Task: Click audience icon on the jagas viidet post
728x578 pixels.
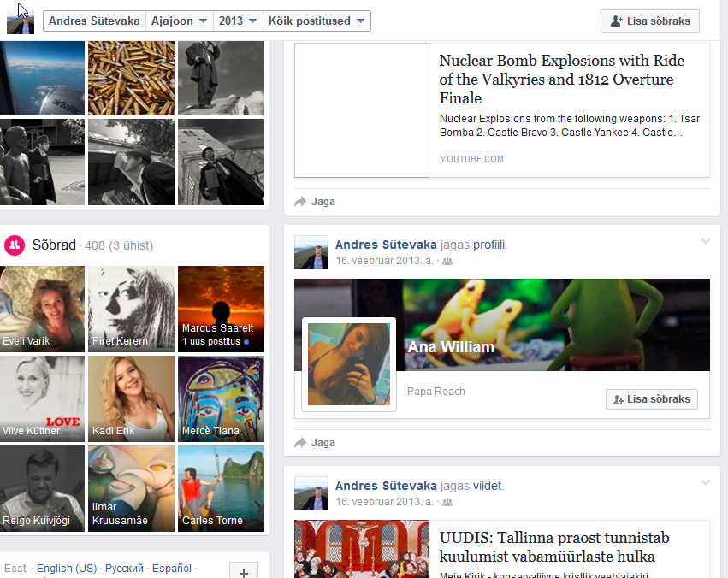Action: click(447, 503)
